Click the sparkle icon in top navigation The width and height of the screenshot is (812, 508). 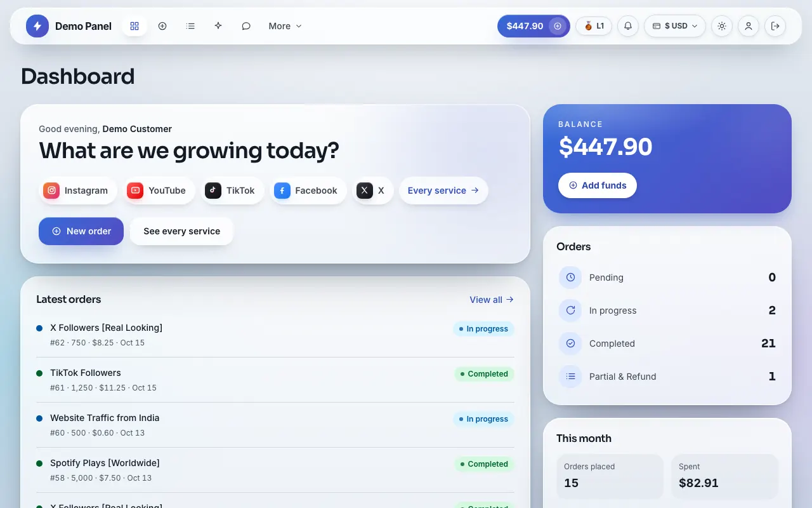point(218,26)
